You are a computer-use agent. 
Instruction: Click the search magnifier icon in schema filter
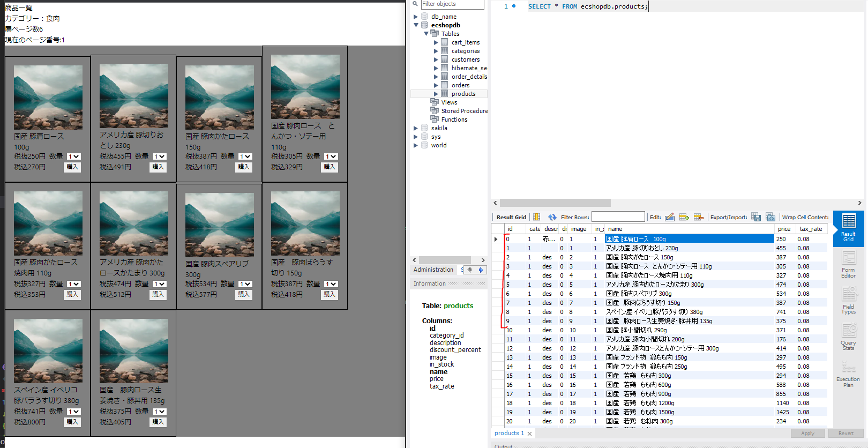(415, 4)
